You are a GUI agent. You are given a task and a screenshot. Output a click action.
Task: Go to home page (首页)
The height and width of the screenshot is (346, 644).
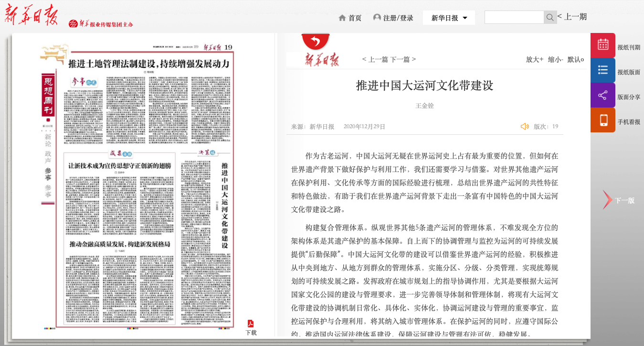coord(350,18)
